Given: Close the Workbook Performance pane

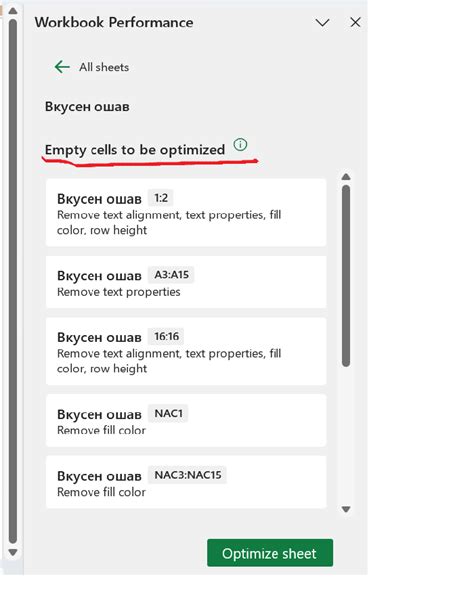Looking at the screenshot, I should 355,23.
